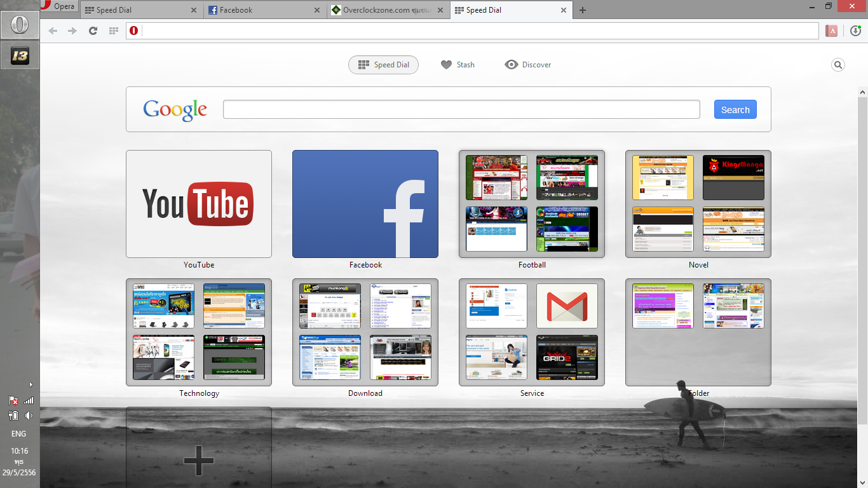Focus the Google search box
This screenshot has width=868, height=488.
coord(461,109)
